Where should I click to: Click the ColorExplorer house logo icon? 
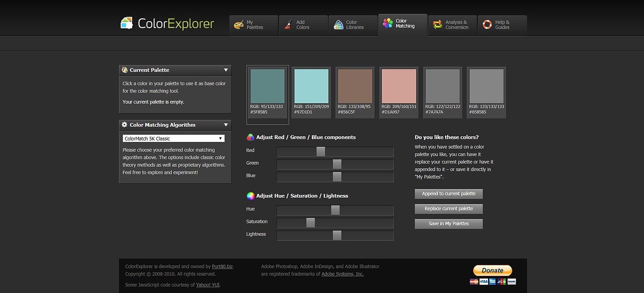point(126,23)
